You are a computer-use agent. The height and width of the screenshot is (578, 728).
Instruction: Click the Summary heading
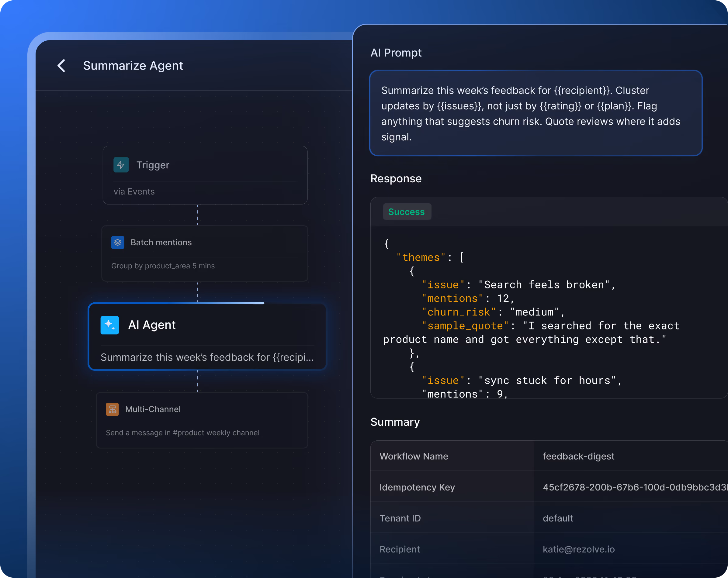click(395, 422)
